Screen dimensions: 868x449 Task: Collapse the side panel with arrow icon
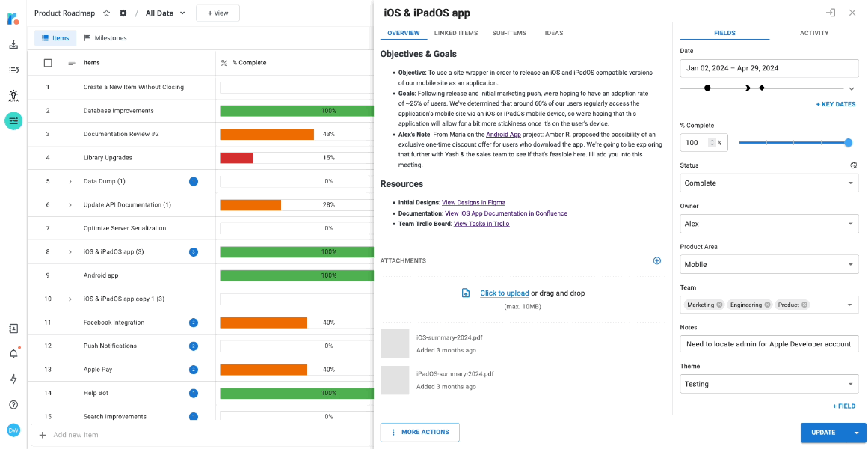tap(831, 13)
